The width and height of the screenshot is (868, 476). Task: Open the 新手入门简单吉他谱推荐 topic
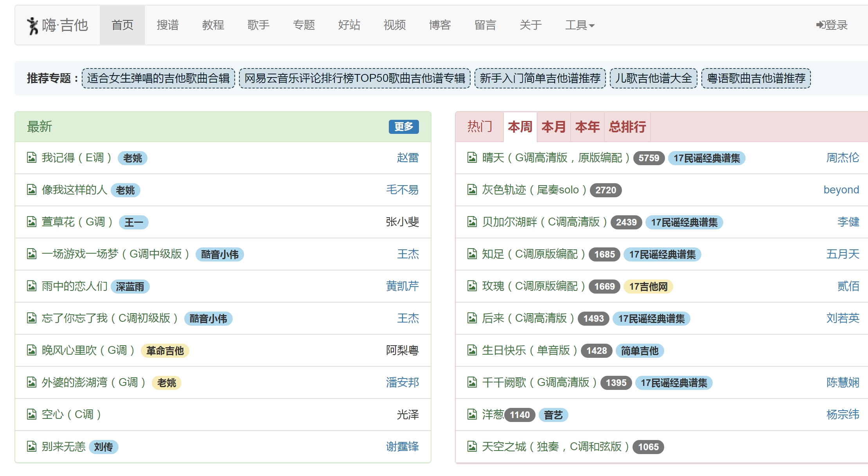coord(540,78)
